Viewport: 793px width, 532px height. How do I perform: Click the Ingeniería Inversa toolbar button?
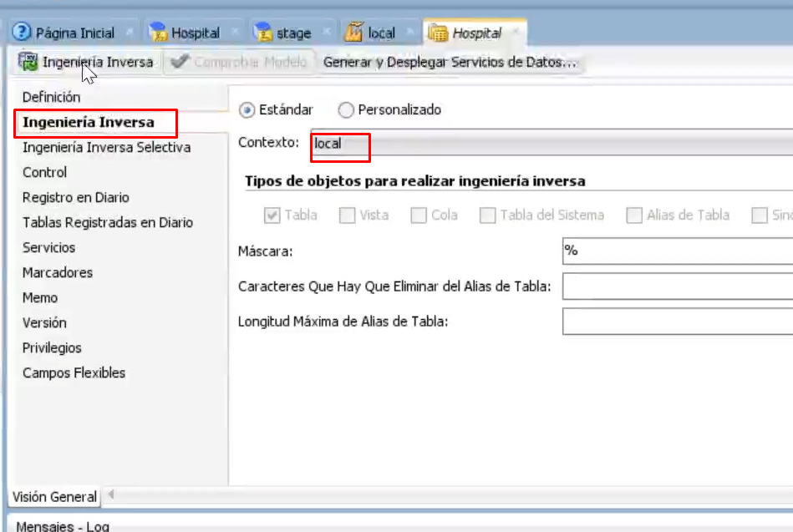point(86,62)
